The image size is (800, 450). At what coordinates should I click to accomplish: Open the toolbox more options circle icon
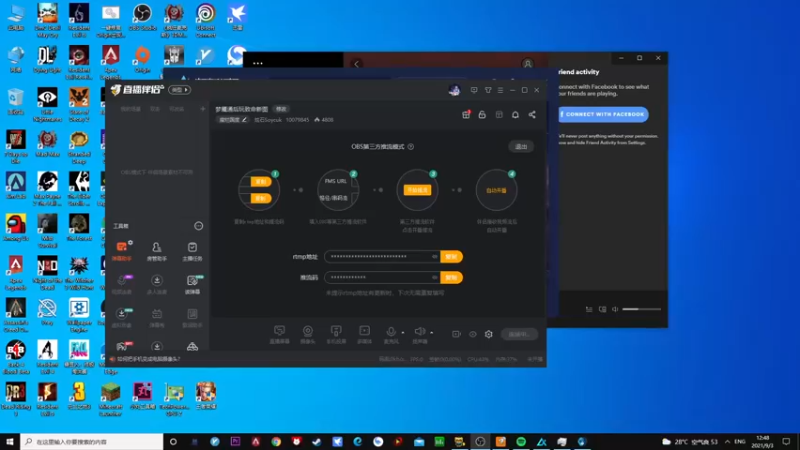198,226
